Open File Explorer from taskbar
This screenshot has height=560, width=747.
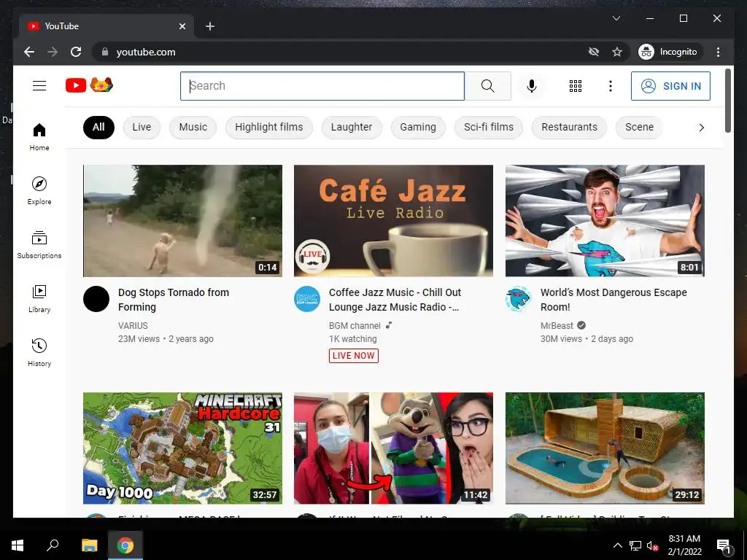tap(89, 545)
